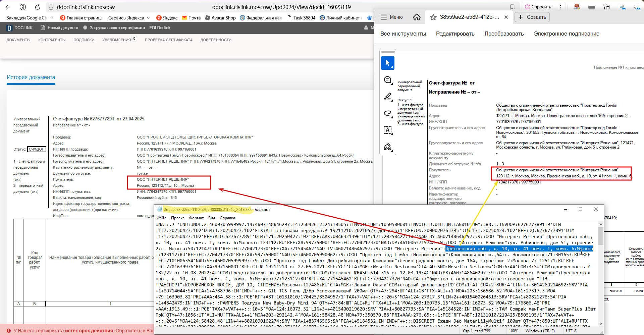Image resolution: width=644 pixels, height=335 pixels.
Task: Open EDI.Doclink header link
Action: [160, 28]
